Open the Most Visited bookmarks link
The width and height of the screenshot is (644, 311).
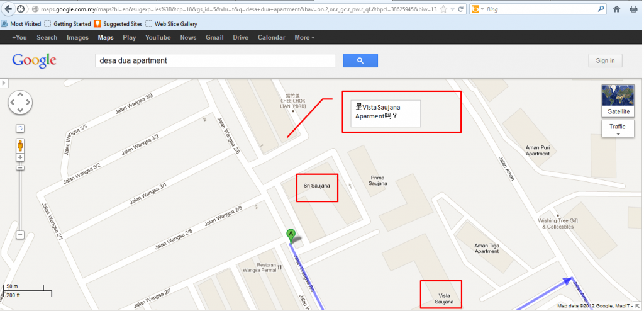[x=21, y=24]
